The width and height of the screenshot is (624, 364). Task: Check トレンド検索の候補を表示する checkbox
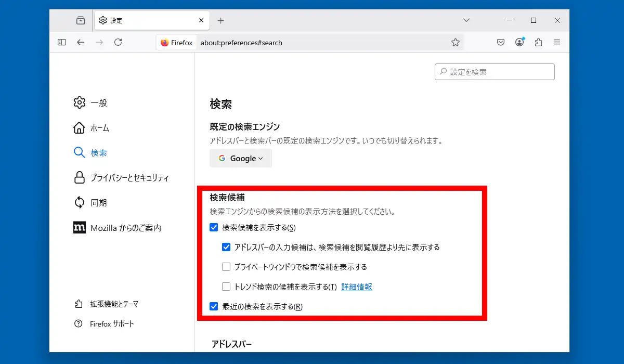(226, 287)
